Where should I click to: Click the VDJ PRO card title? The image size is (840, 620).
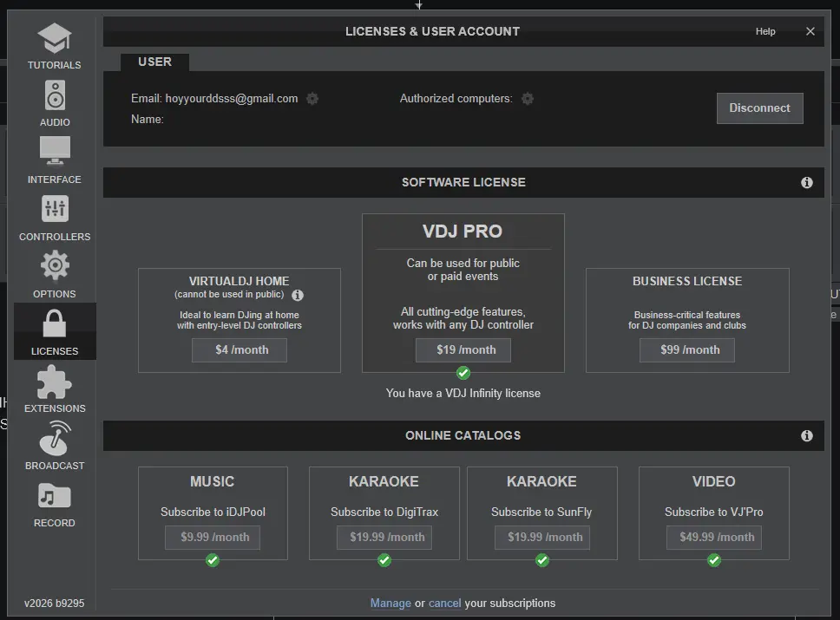[x=463, y=232]
